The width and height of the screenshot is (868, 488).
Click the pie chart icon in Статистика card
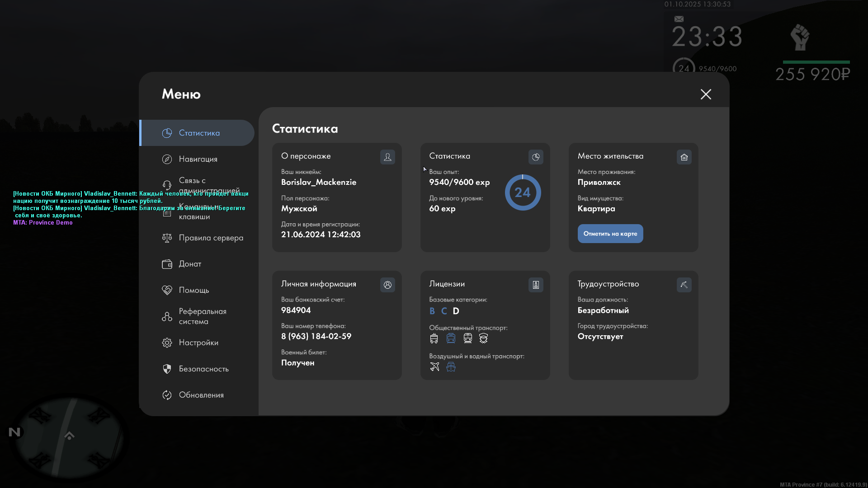[536, 157]
